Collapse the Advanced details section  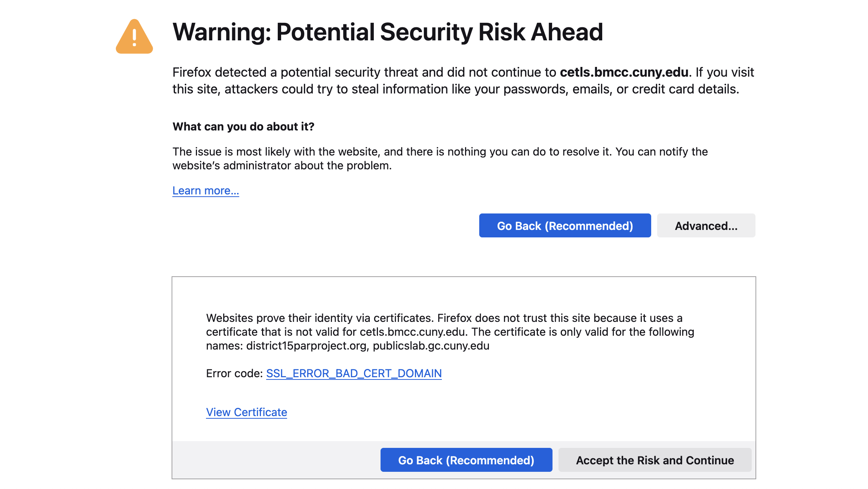(x=706, y=225)
